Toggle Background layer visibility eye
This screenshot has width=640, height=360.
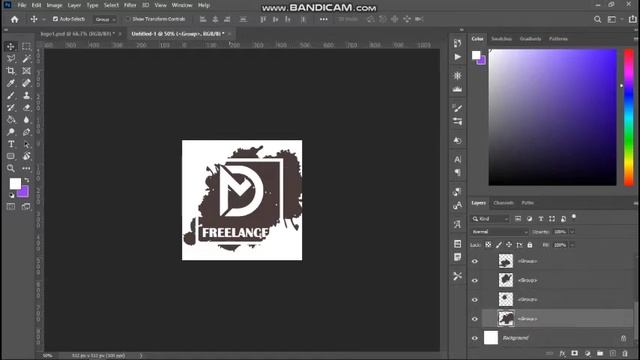tap(475, 338)
